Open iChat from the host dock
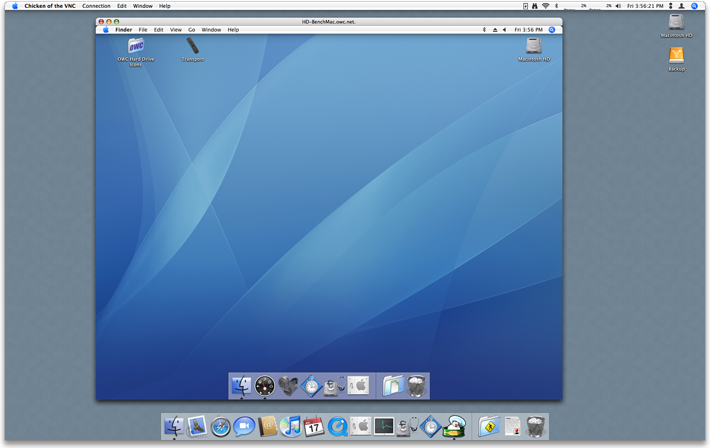This screenshot has height=448, width=710. 244,427
